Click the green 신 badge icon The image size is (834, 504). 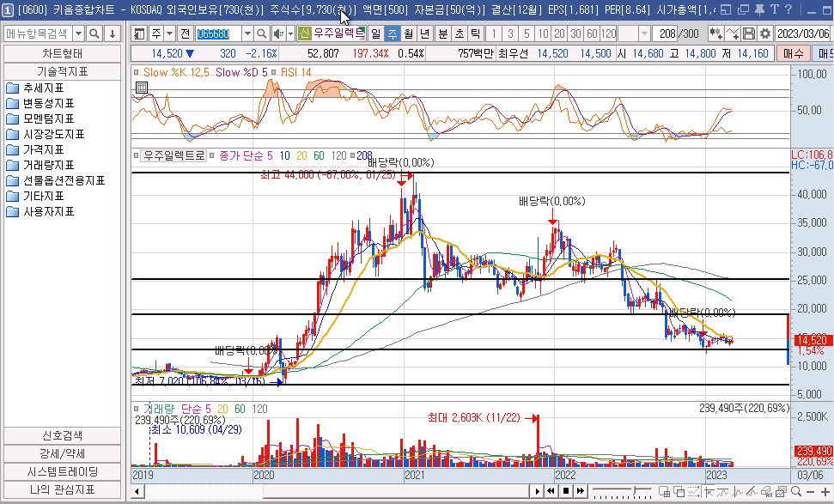click(x=304, y=34)
